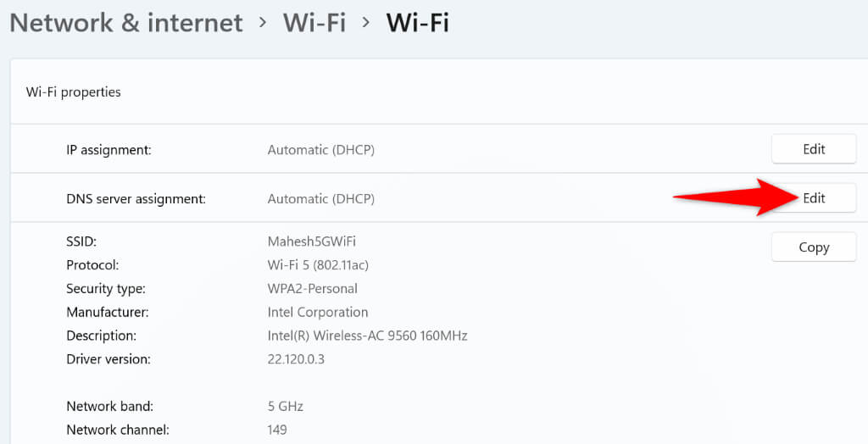Click chevron before the bold Wi-Fi title
The height and width of the screenshot is (444, 868).
coord(366,24)
